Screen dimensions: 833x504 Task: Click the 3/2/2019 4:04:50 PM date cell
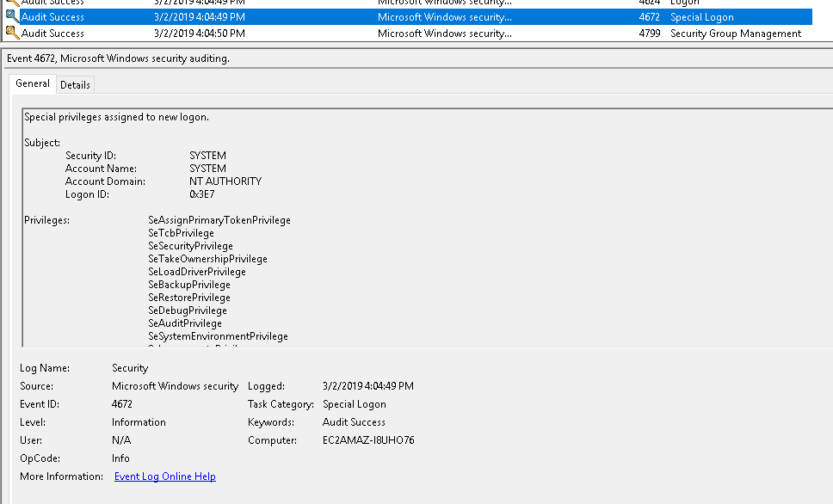pyautogui.click(x=199, y=34)
